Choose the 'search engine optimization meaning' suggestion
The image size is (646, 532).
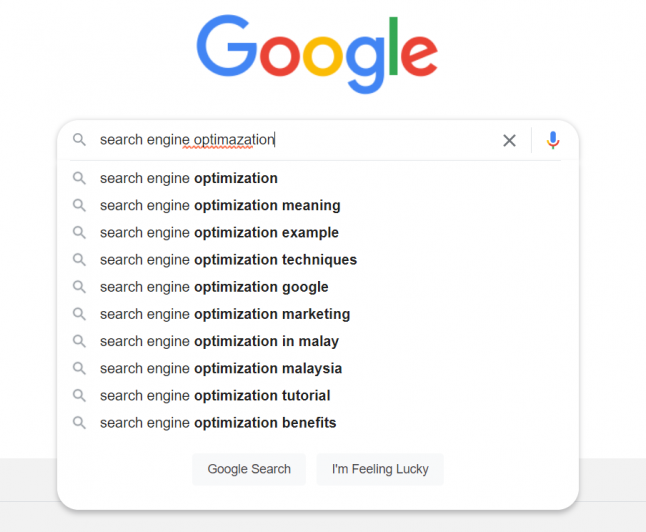tap(318, 205)
